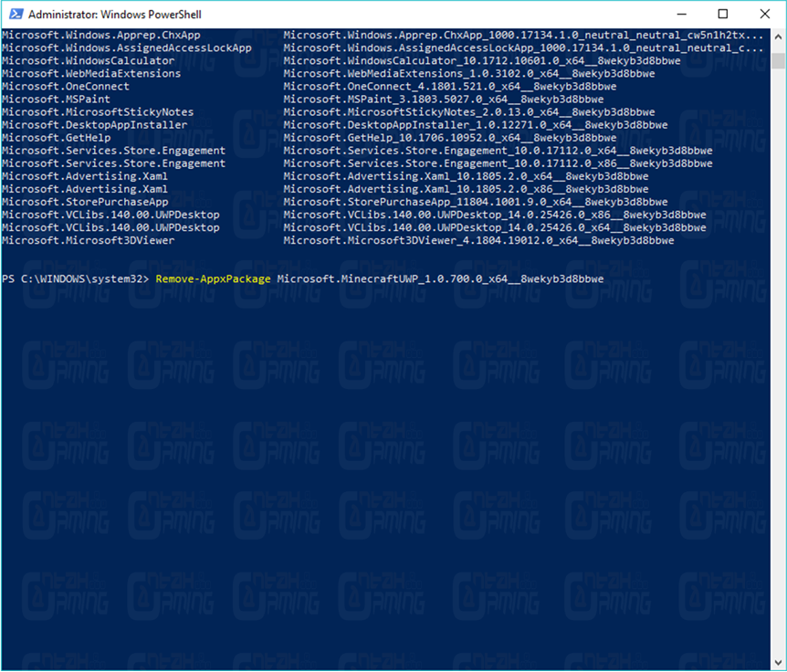Click the scrollbar up arrow
Screen dimensions: 787x672
coord(778,37)
